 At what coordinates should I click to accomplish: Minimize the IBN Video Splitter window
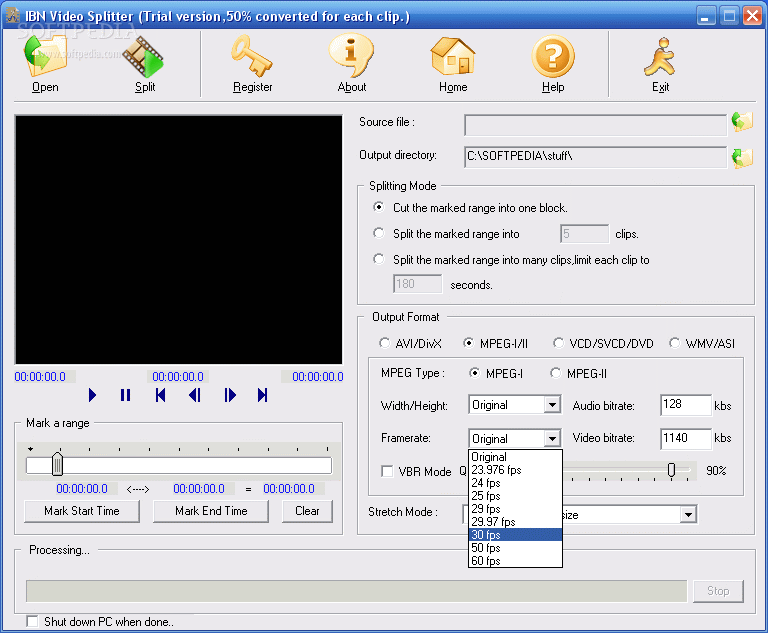pos(705,16)
